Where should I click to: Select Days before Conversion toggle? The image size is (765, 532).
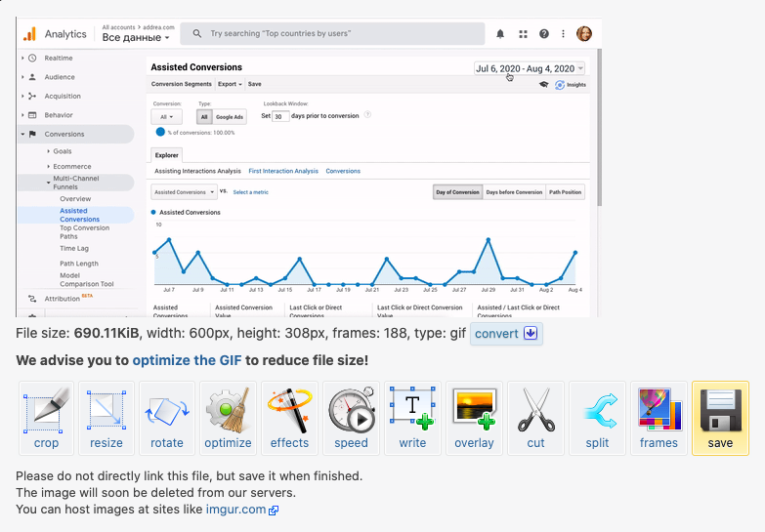[x=514, y=192]
